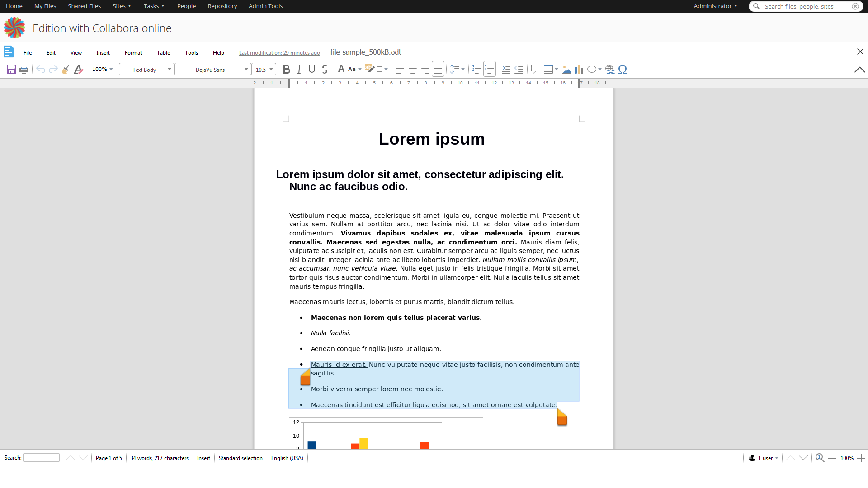Screen dimensions: 868x488
Task: Toggle underline formatting
Action: pyautogui.click(x=312, y=69)
